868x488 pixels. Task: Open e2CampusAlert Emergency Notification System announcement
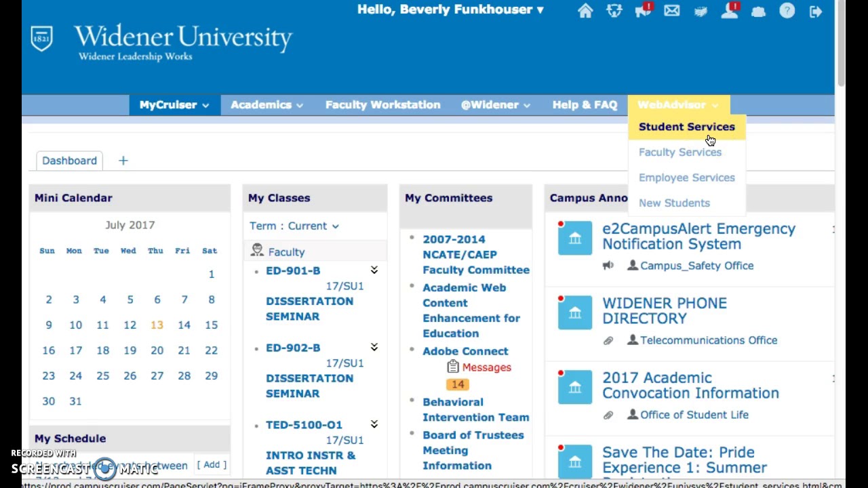click(x=698, y=237)
